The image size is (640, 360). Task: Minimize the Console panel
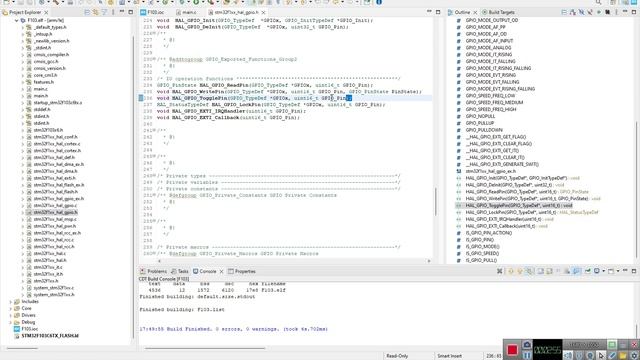point(625,271)
